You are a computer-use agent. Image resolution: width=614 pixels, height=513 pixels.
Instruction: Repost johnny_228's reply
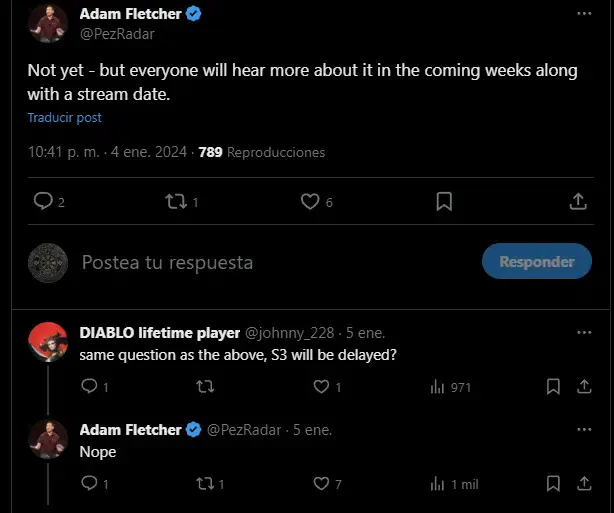pos(205,387)
